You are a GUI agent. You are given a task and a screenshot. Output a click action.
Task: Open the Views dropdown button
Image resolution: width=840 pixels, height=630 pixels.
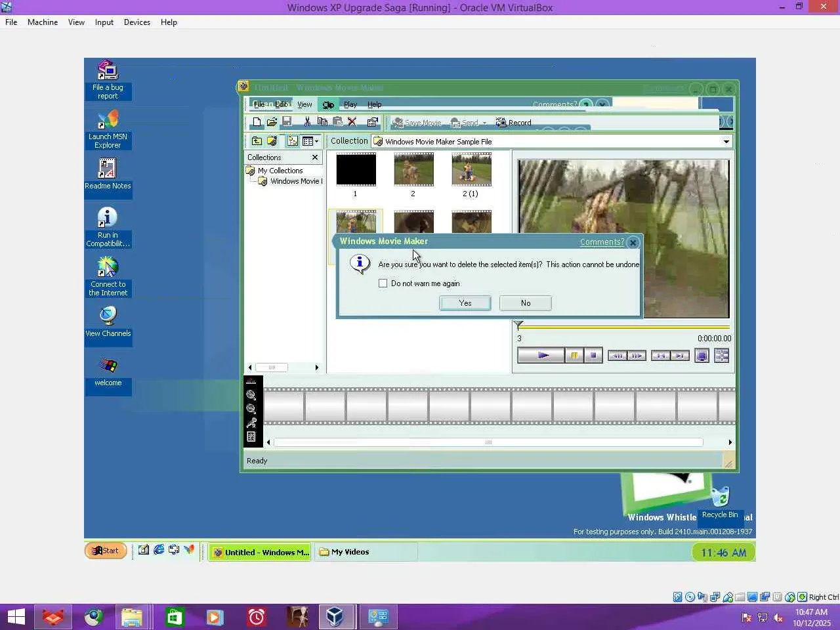(310, 141)
